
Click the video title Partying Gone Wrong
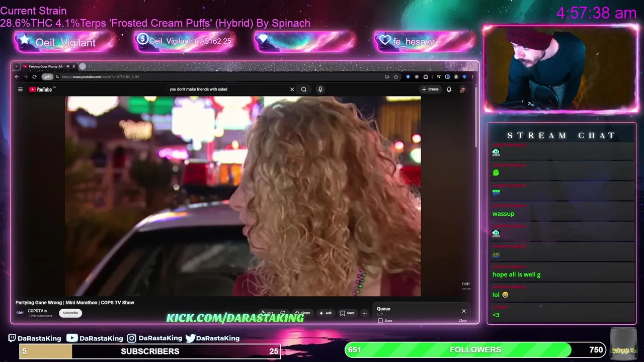(x=75, y=303)
